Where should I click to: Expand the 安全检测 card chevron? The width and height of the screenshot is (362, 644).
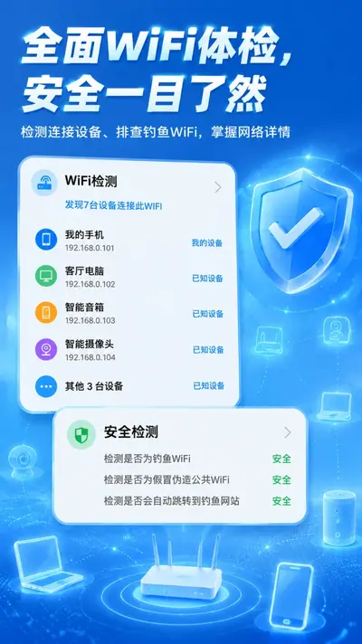[287, 432]
